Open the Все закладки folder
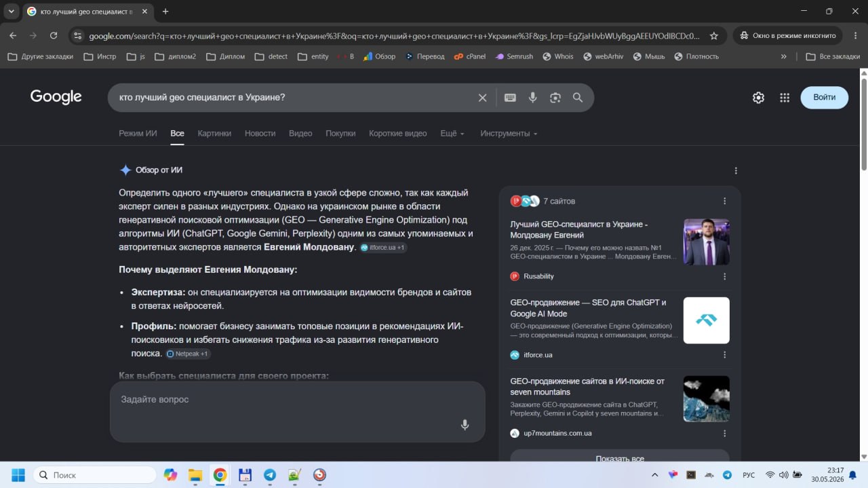The height and width of the screenshot is (488, 868). click(833, 56)
